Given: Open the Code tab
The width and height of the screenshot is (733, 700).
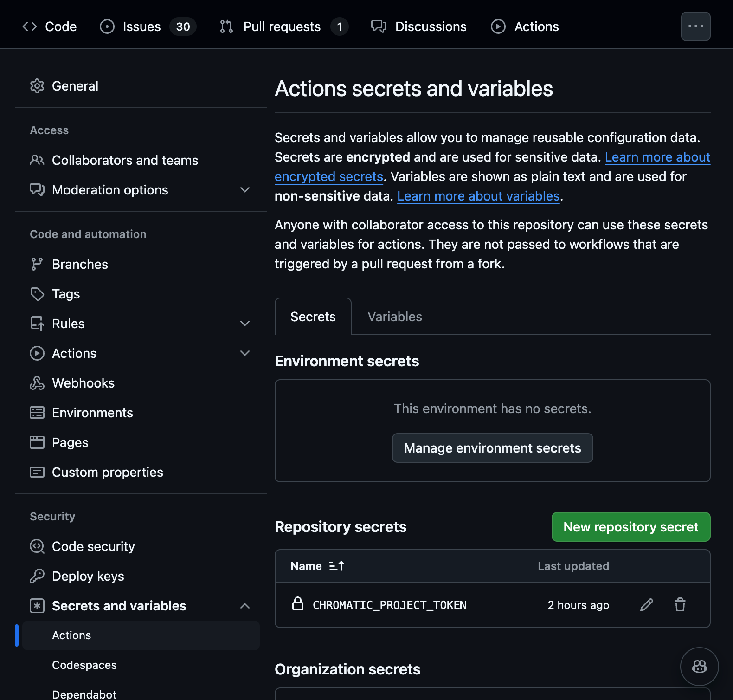Looking at the screenshot, I should point(50,26).
